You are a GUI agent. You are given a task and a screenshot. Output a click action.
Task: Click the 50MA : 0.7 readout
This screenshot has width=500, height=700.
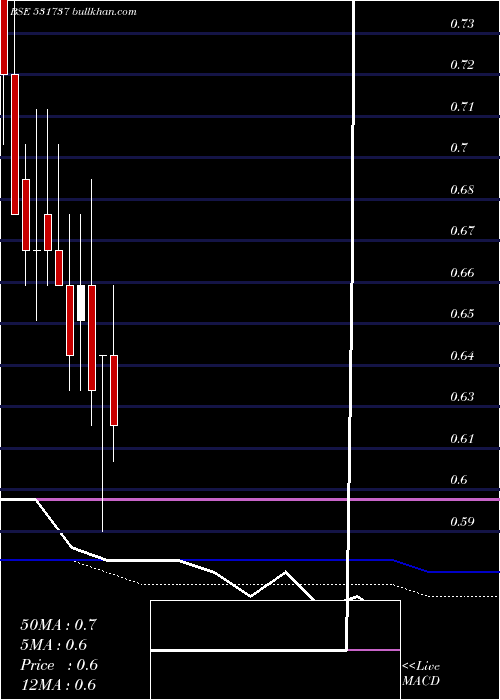click(x=58, y=625)
